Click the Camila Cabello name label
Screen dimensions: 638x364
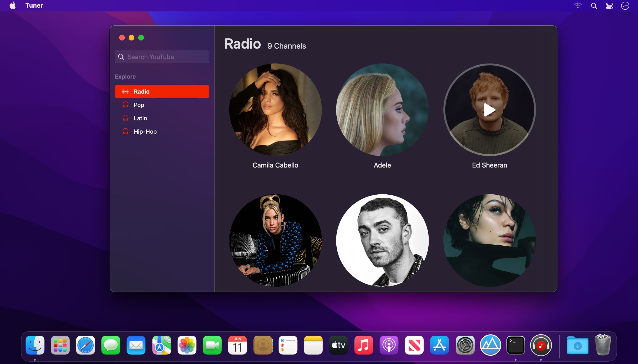[x=275, y=165]
